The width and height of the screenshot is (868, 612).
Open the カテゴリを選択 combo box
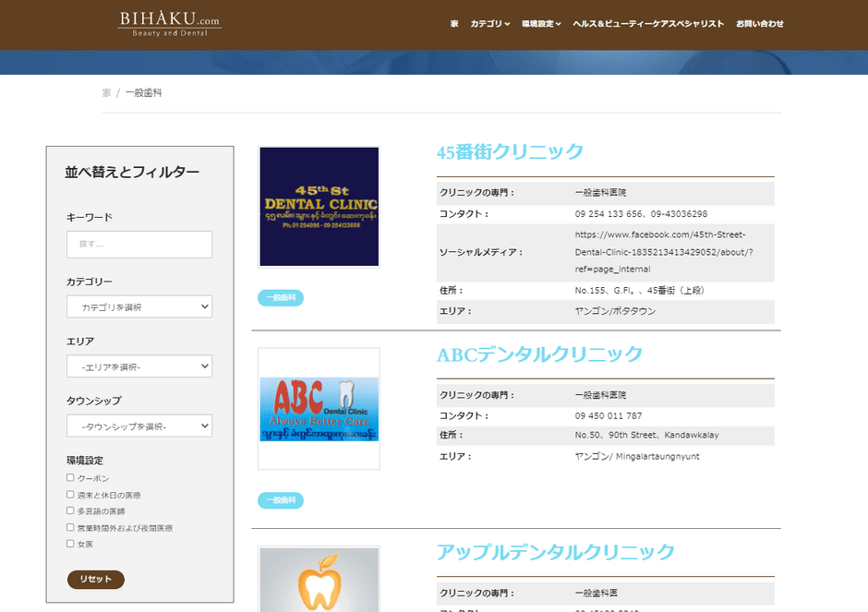coord(139,306)
